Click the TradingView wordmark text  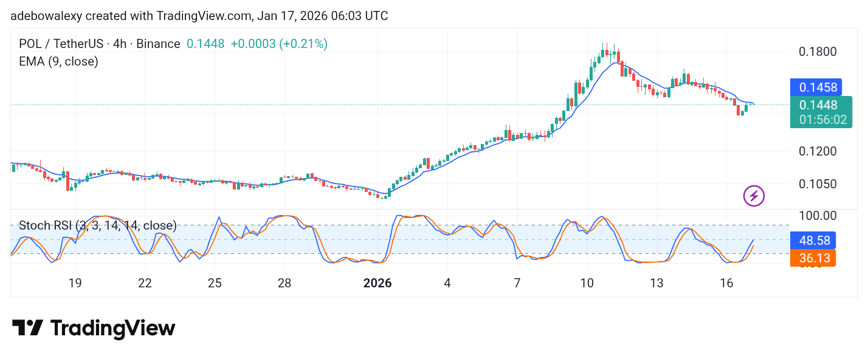point(112,329)
